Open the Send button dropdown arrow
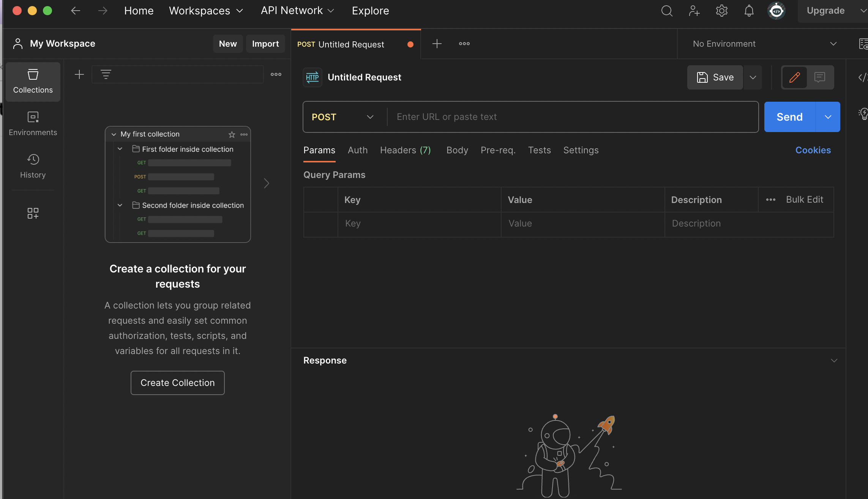The width and height of the screenshot is (868, 499). tap(828, 117)
